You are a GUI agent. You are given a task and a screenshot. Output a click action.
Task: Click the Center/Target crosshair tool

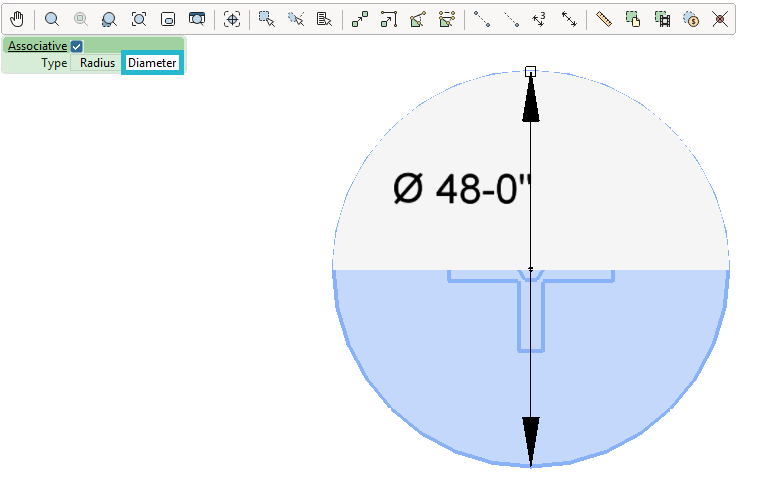[232, 19]
